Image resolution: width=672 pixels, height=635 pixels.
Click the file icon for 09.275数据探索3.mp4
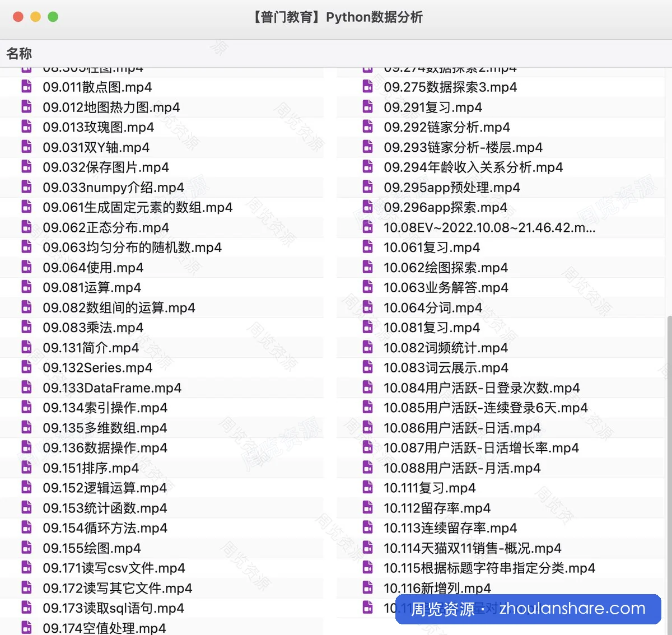pyautogui.click(x=368, y=87)
